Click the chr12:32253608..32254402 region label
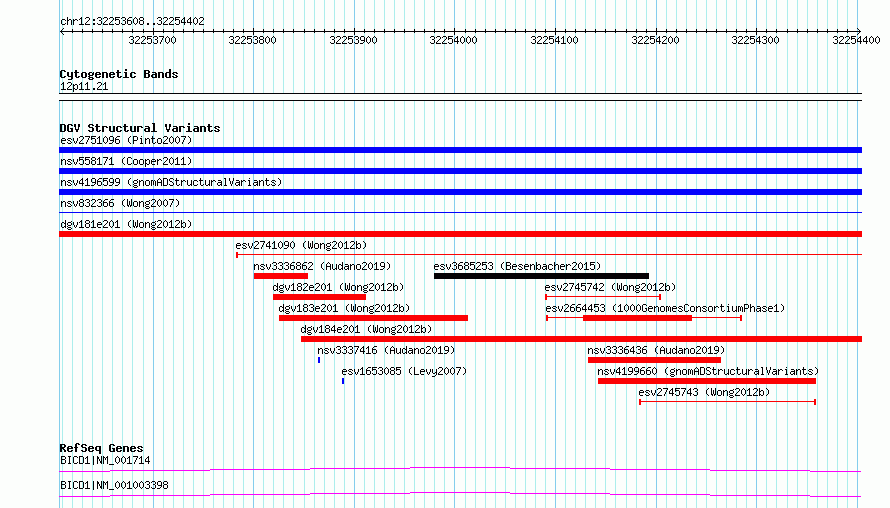The image size is (890, 508). coord(132,21)
